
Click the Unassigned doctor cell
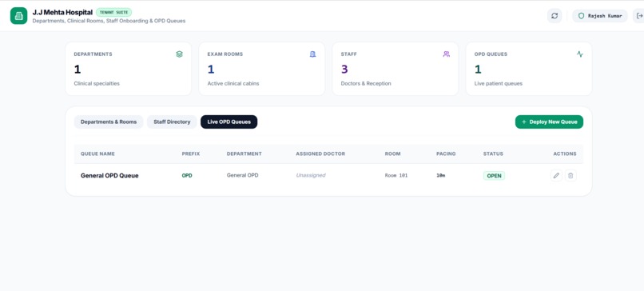(311, 175)
